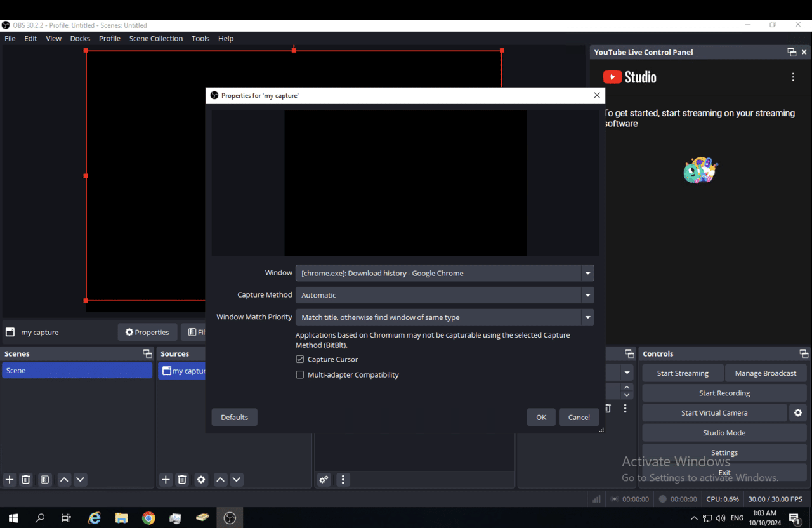Toggle Studio Mode
Image resolution: width=812 pixels, height=528 pixels.
pyautogui.click(x=724, y=432)
